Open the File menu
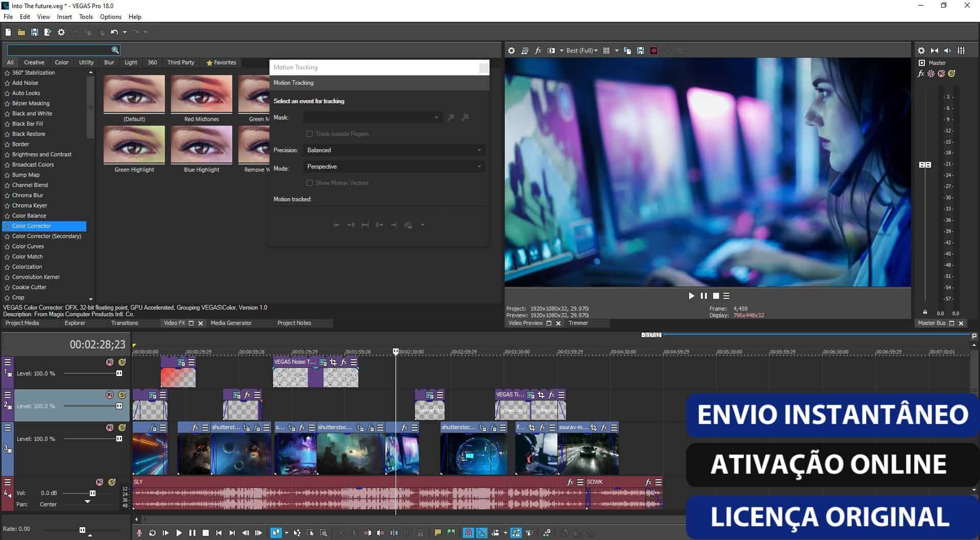This screenshot has height=540, width=980. click(8, 17)
